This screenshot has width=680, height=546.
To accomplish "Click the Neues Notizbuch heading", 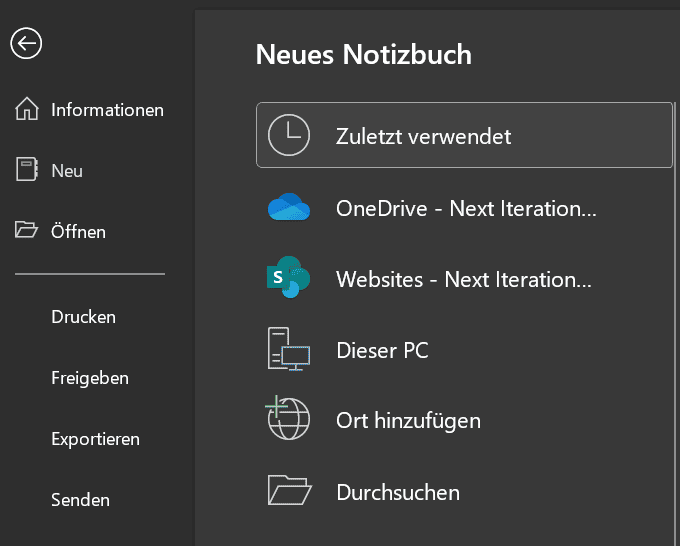I will tap(363, 55).
